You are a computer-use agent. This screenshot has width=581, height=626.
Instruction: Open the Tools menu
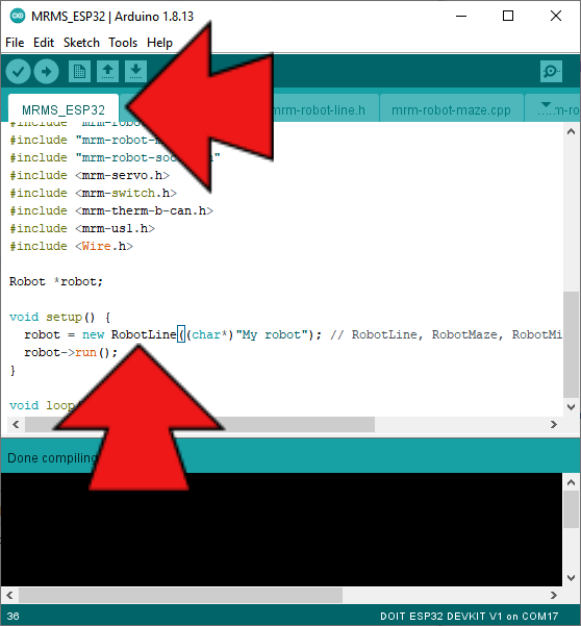coord(123,42)
